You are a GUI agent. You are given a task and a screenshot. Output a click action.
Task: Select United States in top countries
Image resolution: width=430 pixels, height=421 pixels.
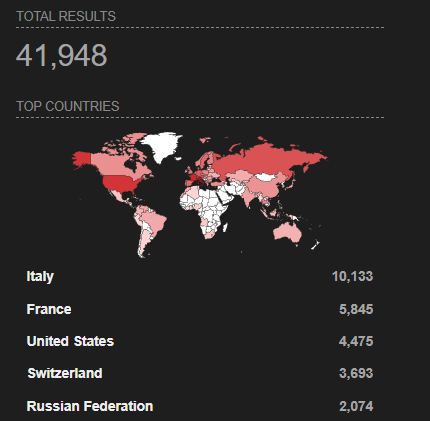(x=70, y=341)
